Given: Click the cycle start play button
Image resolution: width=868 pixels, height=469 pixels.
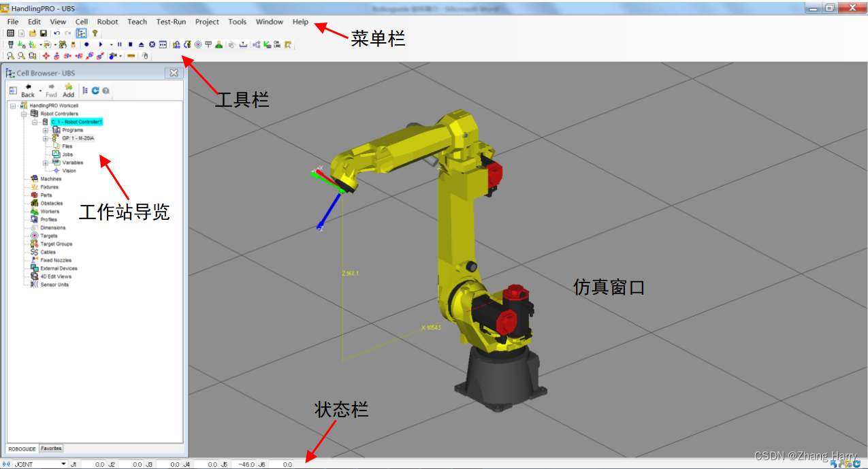Looking at the screenshot, I should click(101, 44).
